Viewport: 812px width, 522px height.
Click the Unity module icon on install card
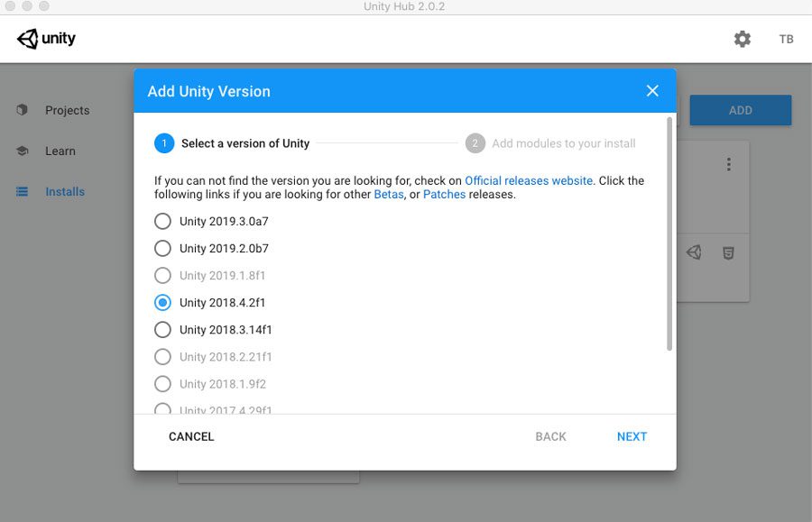694,252
